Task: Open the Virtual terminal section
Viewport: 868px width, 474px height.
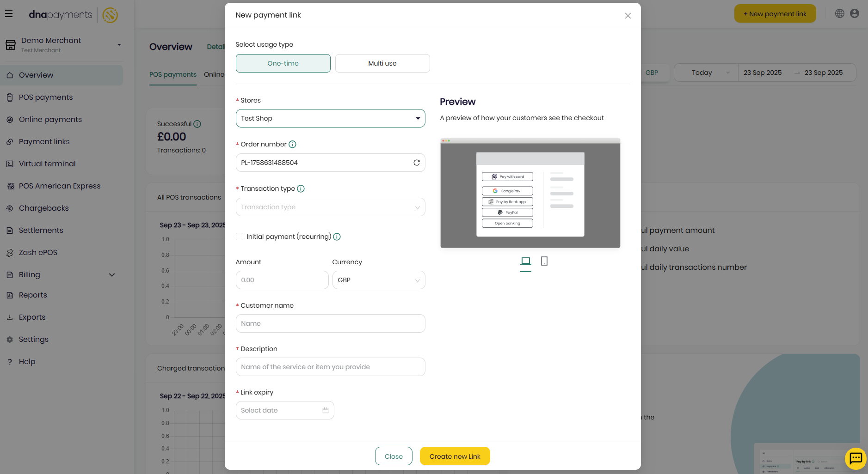Action: 47,164
